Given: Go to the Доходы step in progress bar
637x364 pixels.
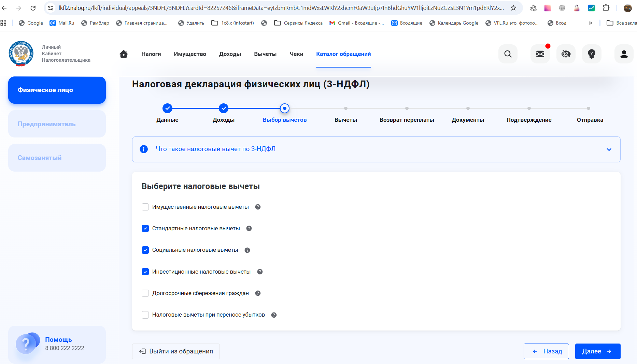Looking at the screenshot, I should [x=223, y=108].
